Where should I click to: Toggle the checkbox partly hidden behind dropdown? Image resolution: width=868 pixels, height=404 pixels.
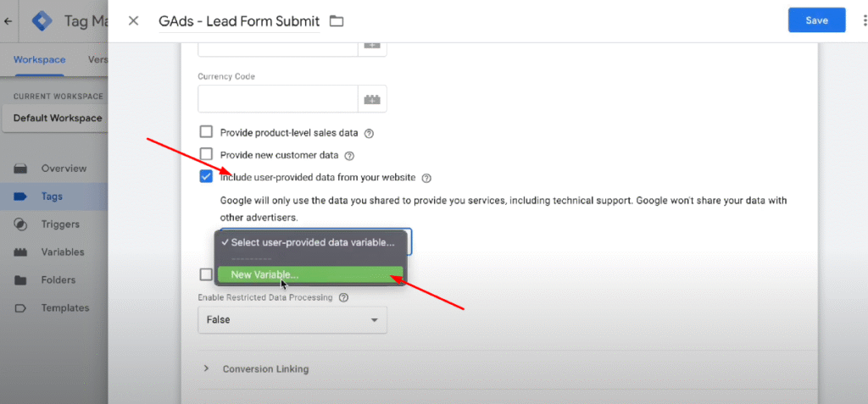coord(206,274)
